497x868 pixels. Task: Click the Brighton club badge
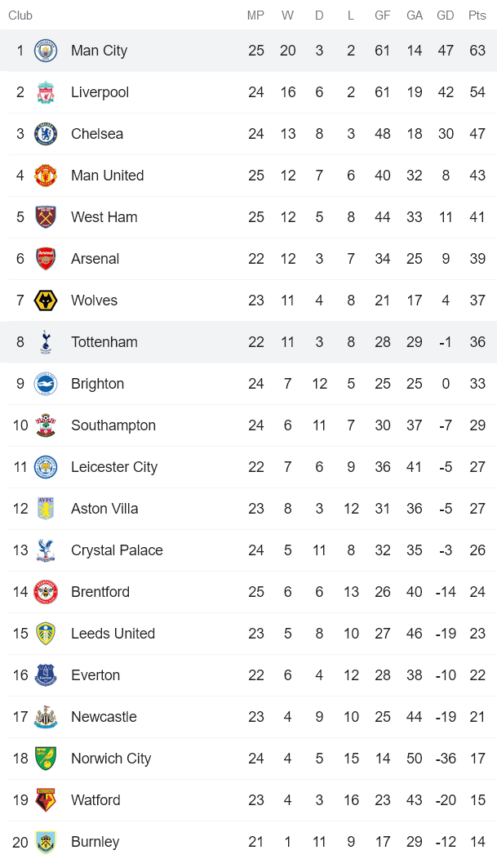click(x=46, y=384)
